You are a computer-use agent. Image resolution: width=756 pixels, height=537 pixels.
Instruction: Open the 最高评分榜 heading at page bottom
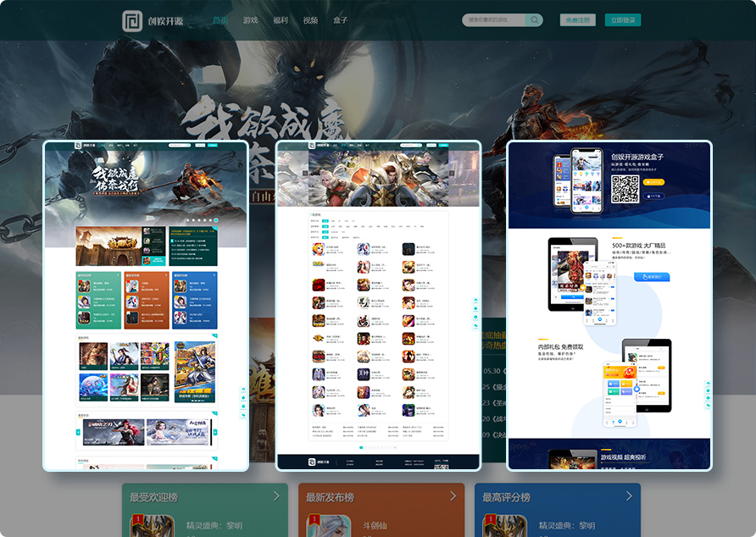(x=506, y=497)
